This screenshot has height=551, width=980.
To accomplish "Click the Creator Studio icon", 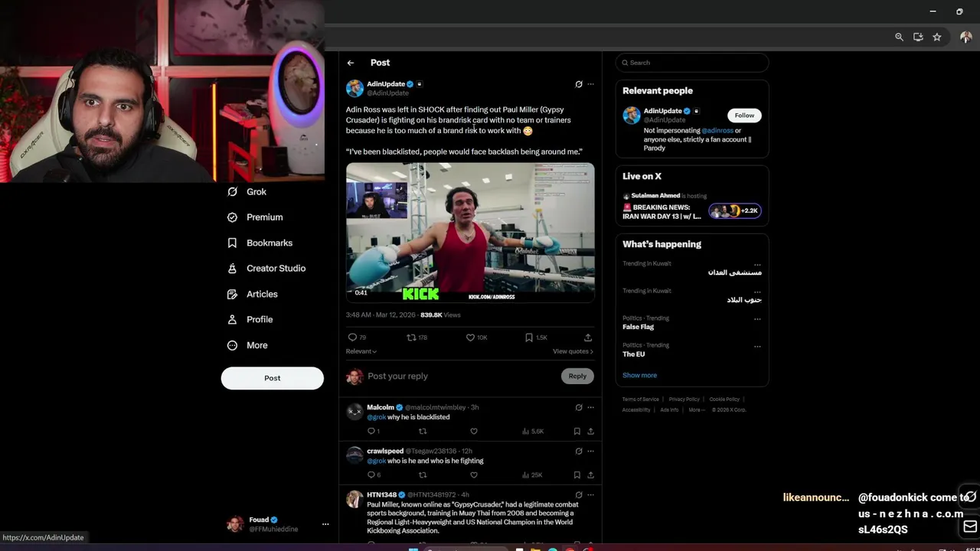I will tap(233, 269).
